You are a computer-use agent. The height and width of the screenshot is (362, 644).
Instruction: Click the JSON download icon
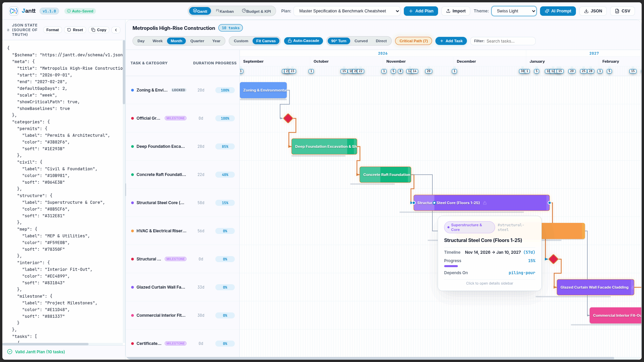(x=586, y=11)
